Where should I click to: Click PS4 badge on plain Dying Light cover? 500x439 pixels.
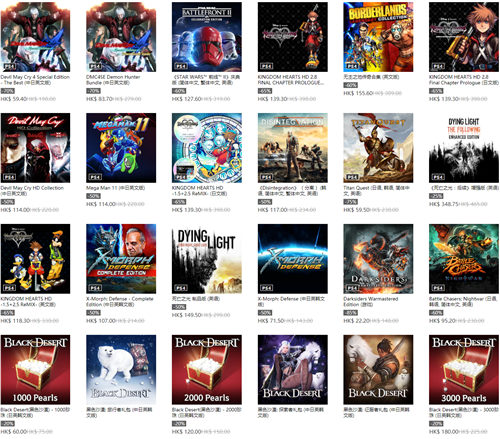(x=181, y=288)
